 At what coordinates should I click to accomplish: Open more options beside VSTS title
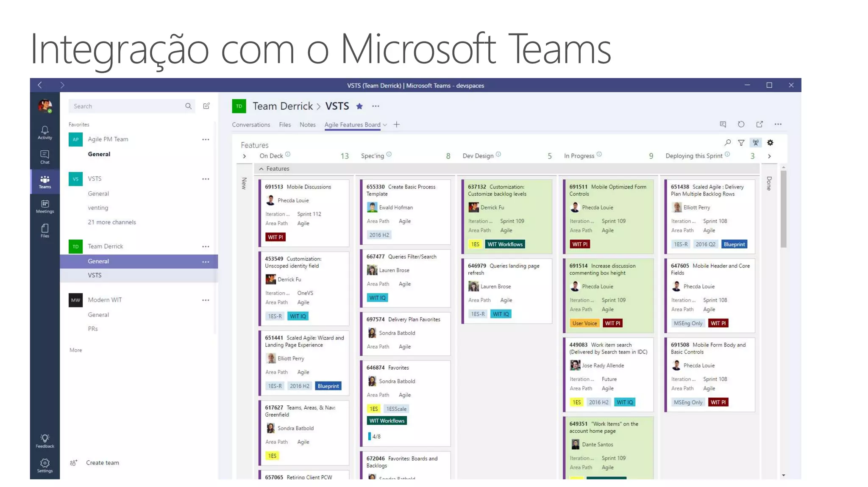click(376, 106)
